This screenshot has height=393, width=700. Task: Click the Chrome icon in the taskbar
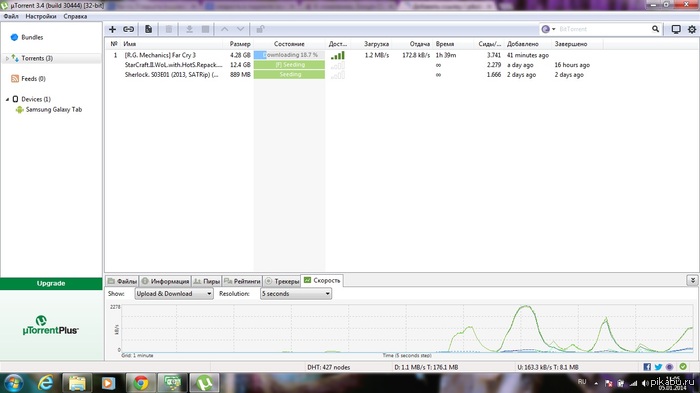[x=141, y=383]
